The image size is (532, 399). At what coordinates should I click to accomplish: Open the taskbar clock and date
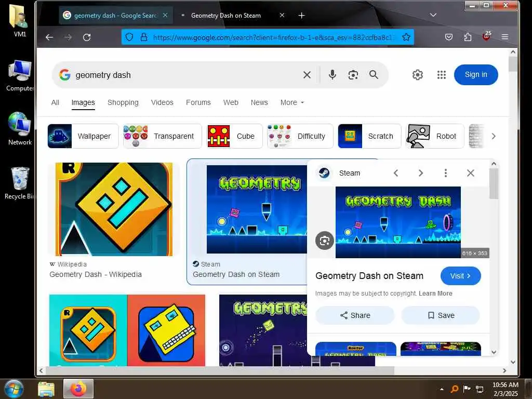click(x=505, y=389)
